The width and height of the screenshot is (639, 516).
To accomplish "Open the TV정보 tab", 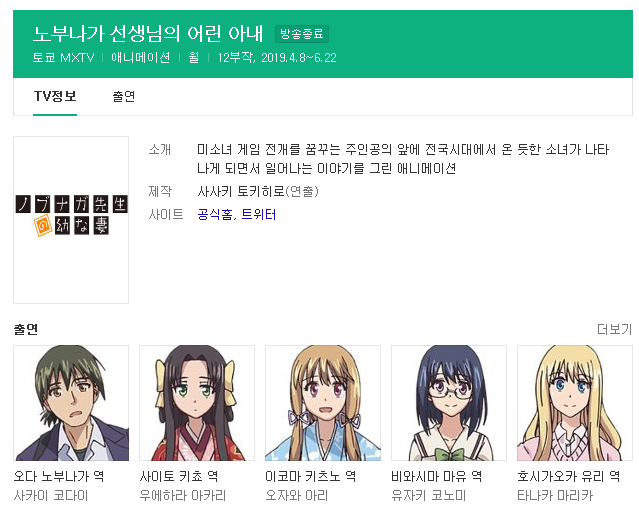I will tap(55, 97).
